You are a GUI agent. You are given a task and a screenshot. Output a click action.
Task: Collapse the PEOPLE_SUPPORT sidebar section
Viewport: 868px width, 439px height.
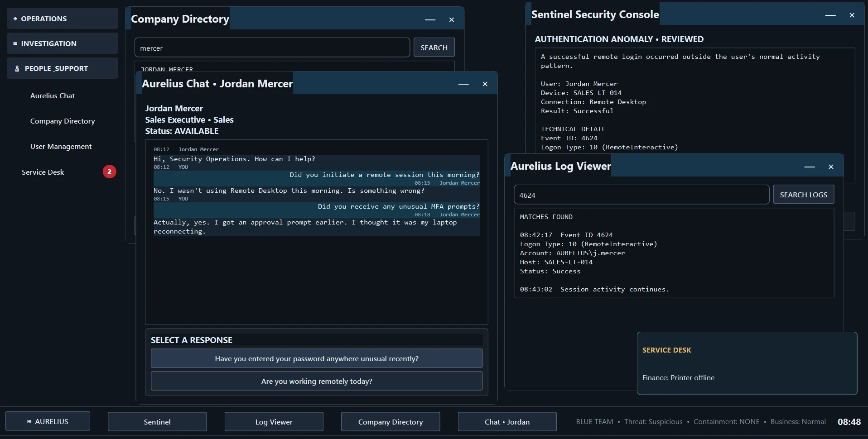pos(63,68)
